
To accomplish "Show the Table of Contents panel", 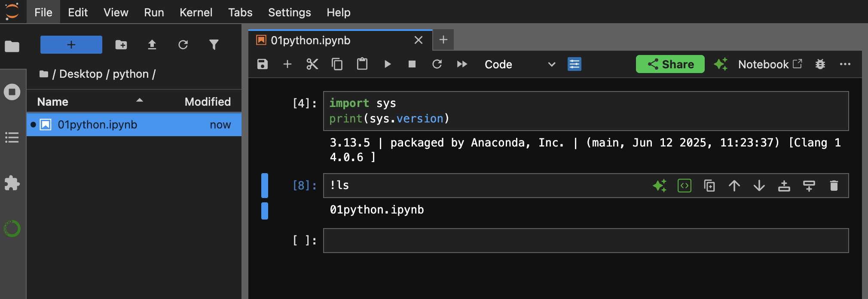I will click(x=12, y=137).
